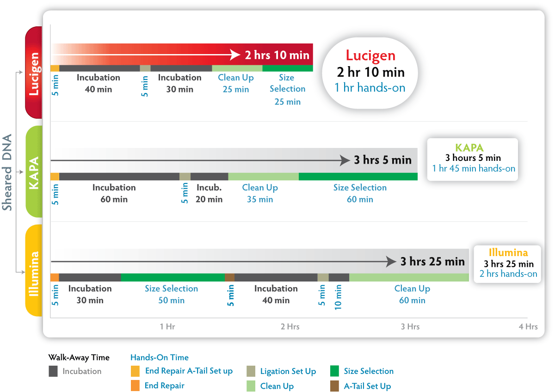Click the Illumina yellow vertical tab

(34, 270)
